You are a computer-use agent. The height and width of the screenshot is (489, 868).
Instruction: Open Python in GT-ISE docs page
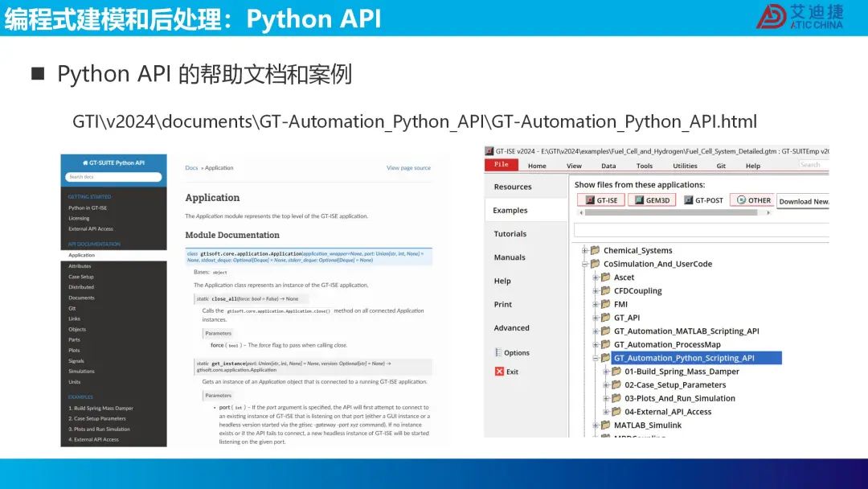(88, 208)
